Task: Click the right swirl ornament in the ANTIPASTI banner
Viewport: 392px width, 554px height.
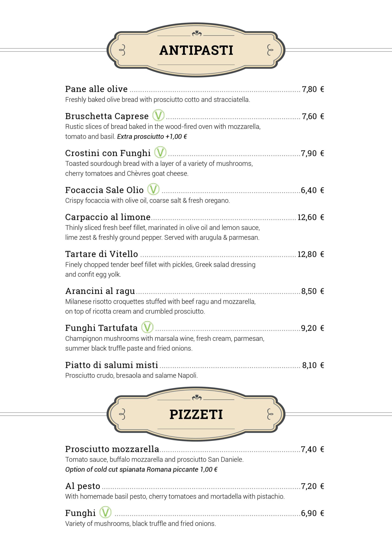Action: tap(270, 50)
